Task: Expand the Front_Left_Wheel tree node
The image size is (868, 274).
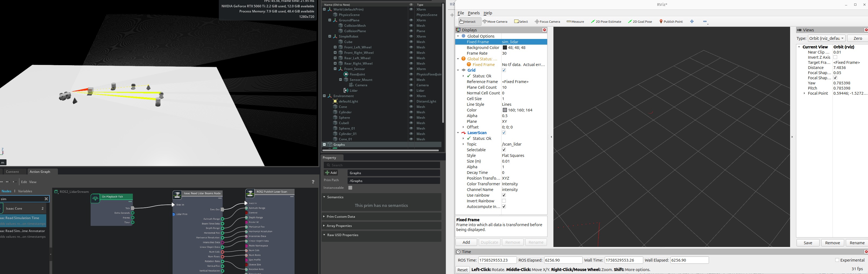Action: pos(335,47)
